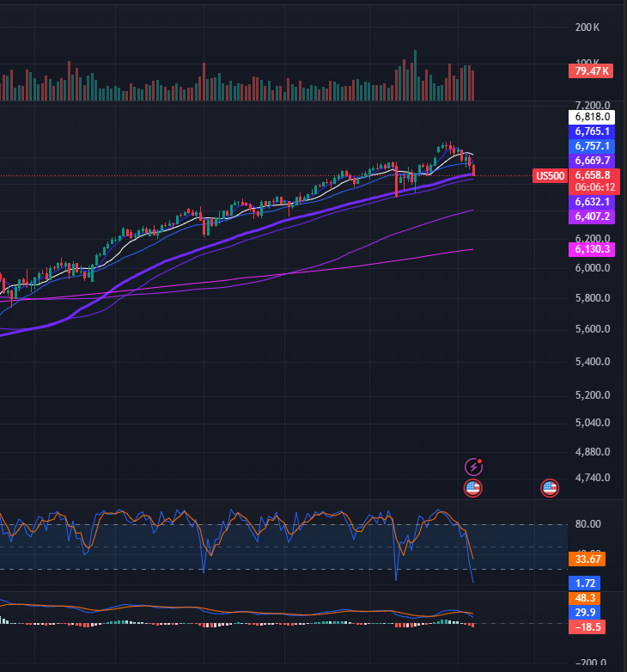
Task: Select the 6,669.7 purple price label
Action: coord(592,161)
